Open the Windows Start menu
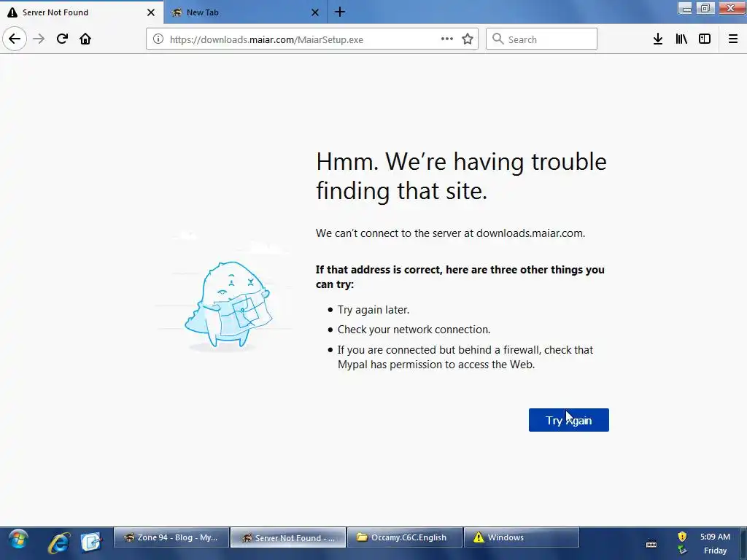747x560 pixels. tap(18, 540)
